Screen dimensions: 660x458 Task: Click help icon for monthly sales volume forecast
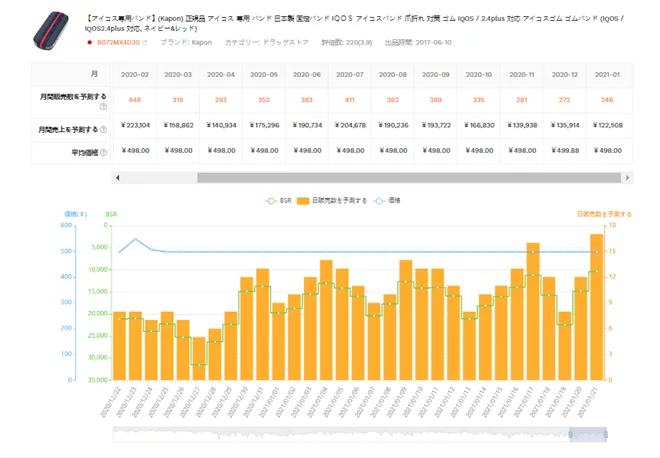click(x=103, y=106)
